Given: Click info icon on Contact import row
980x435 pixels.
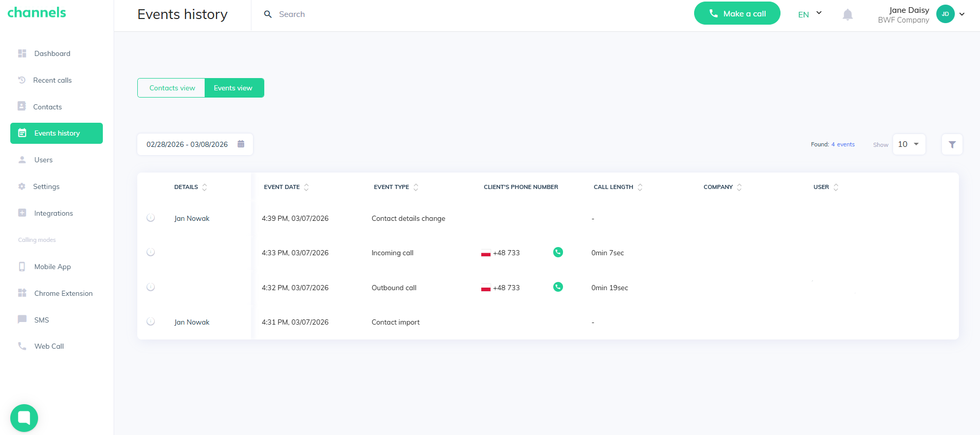Looking at the screenshot, I should tap(151, 321).
